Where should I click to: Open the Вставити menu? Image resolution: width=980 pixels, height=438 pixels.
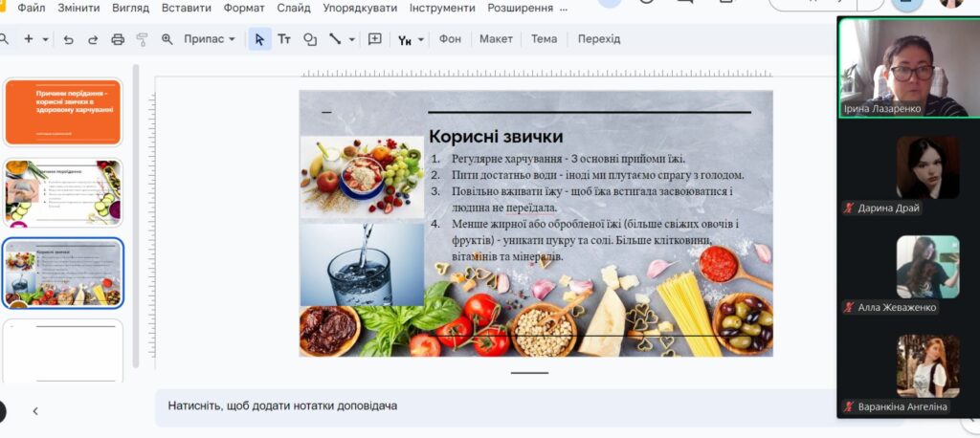[187, 8]
